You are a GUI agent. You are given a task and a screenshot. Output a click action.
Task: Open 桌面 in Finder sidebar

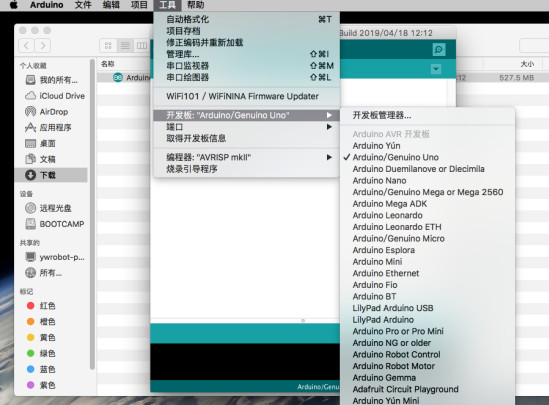tap(40, 144)
